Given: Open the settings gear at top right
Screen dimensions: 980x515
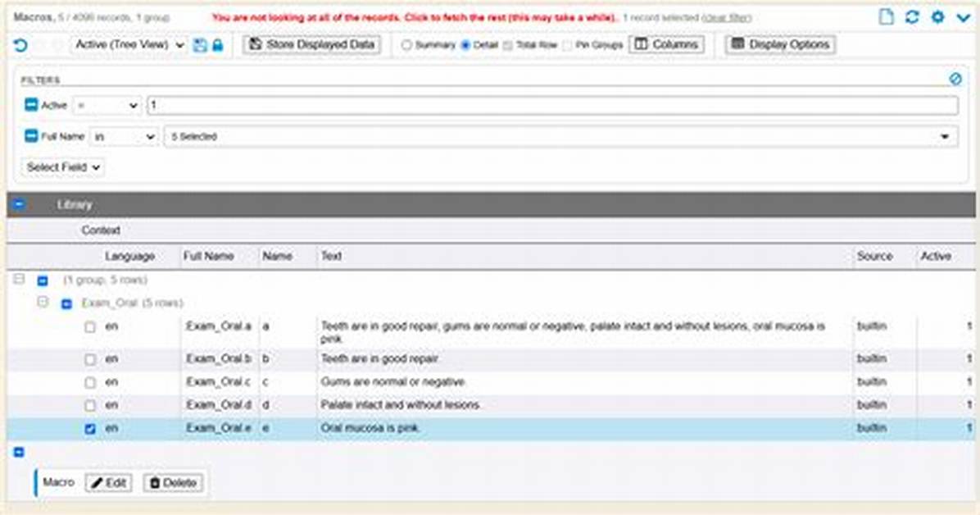Looking at the screenshot, I should pos(937,17).
